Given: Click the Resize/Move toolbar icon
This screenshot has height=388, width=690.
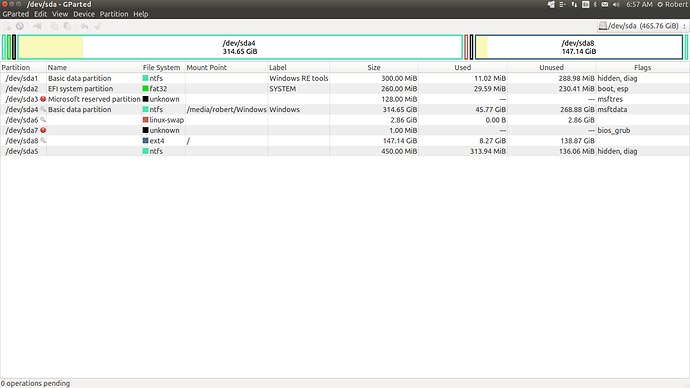Looking at the screenshot, I should (x=37, y=26).
